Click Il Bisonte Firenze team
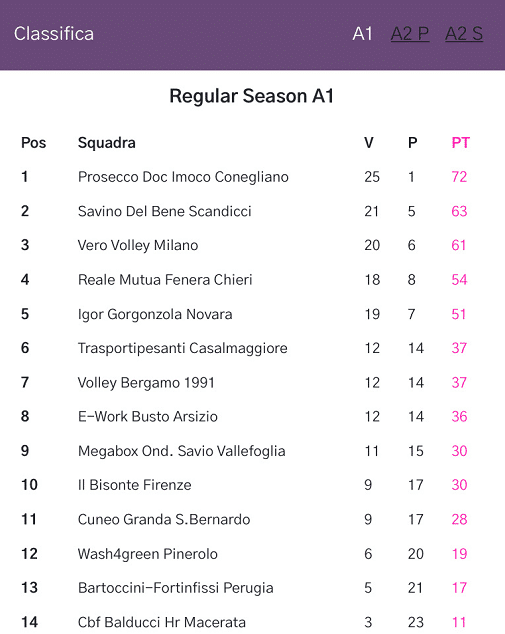This screenshot has width=505, height=634. coord(134,485)
